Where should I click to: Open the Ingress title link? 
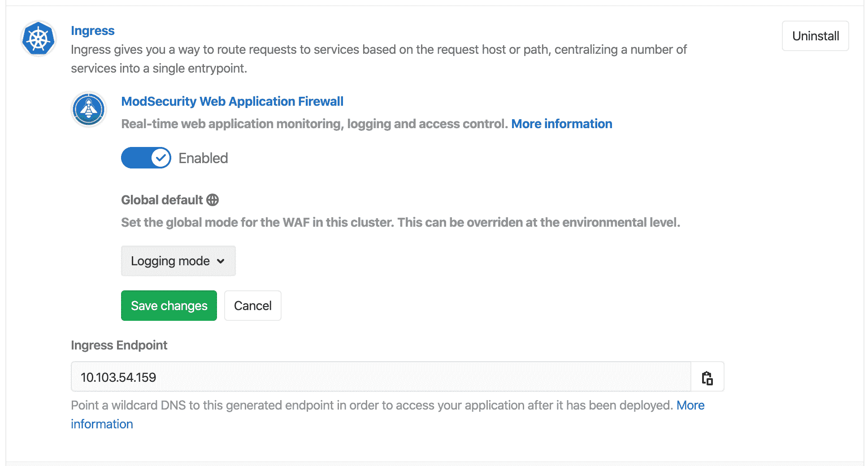tap(92, 30)
